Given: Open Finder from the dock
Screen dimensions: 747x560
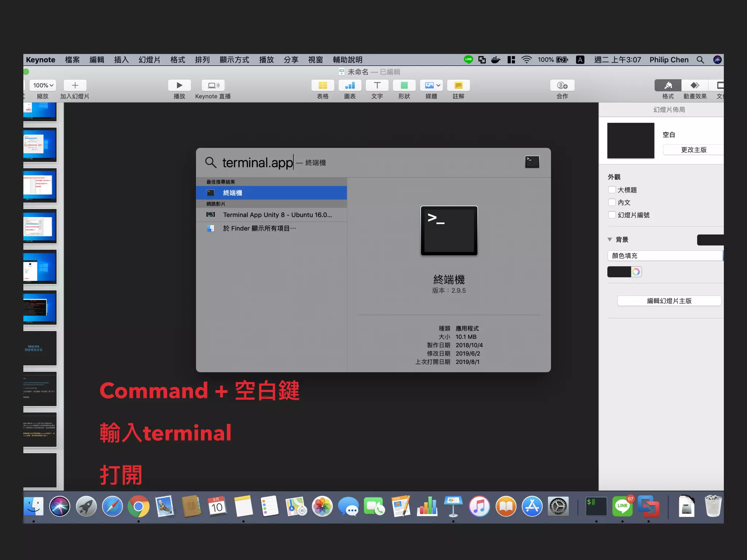Looking at the screenshot, I should 34,506.
